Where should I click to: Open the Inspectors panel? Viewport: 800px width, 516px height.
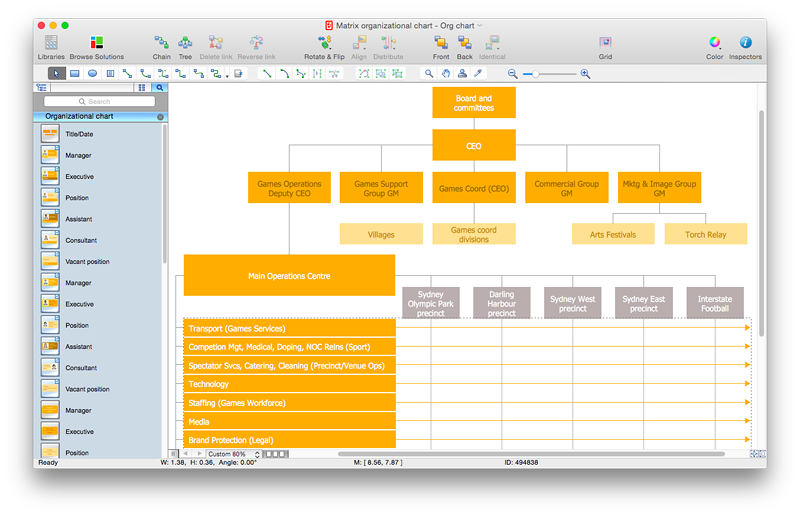click(x=745, y=43)
